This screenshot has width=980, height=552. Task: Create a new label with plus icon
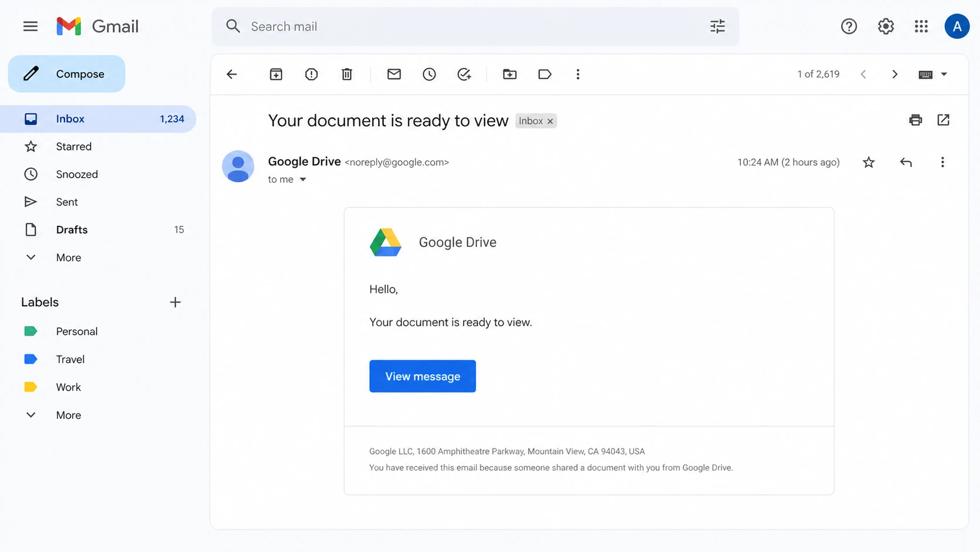[x=175, y=302]
